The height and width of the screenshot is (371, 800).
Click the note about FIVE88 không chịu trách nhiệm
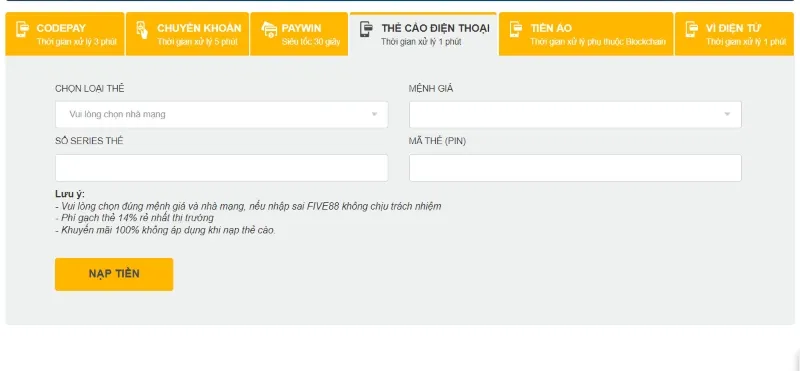[x=248, y=206]
